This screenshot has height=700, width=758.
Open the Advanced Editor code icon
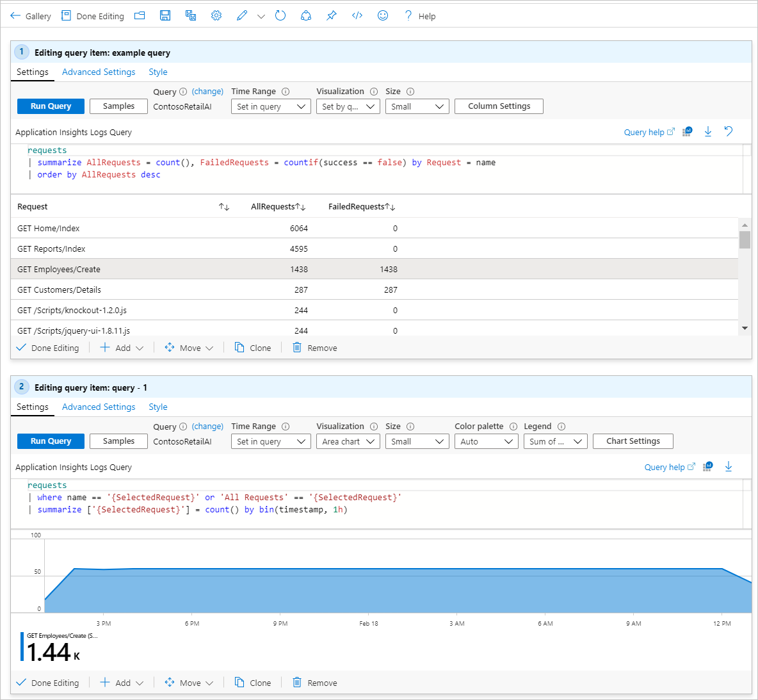click(x=357, y=16)
